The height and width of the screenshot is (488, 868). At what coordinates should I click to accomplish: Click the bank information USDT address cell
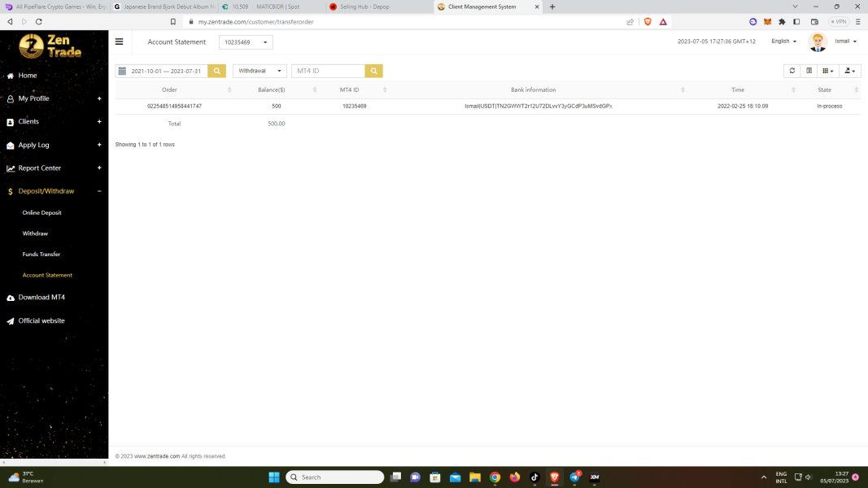click(538, 107)
